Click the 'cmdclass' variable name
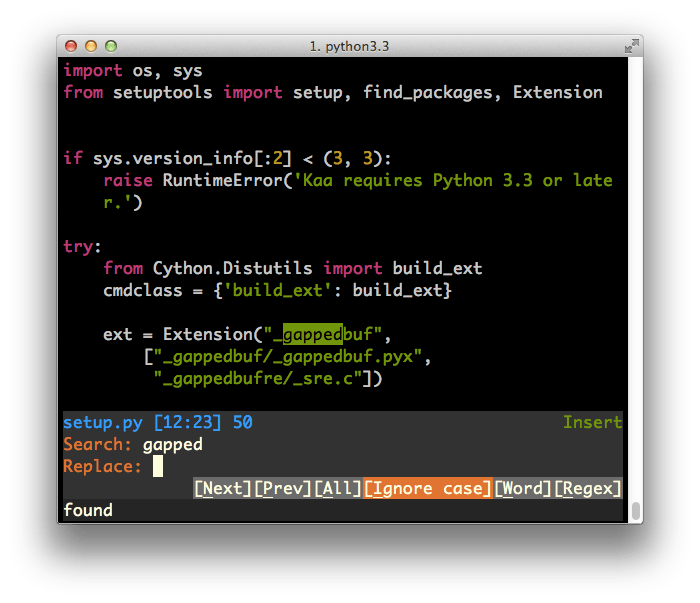This screenshot has width=700, height=603. 143,291
